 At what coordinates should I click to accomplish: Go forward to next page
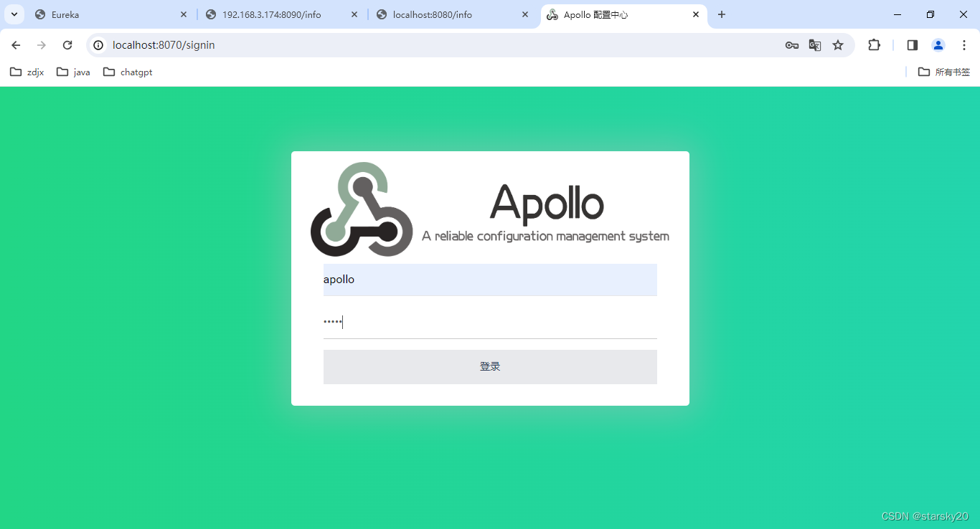point(42,45)
